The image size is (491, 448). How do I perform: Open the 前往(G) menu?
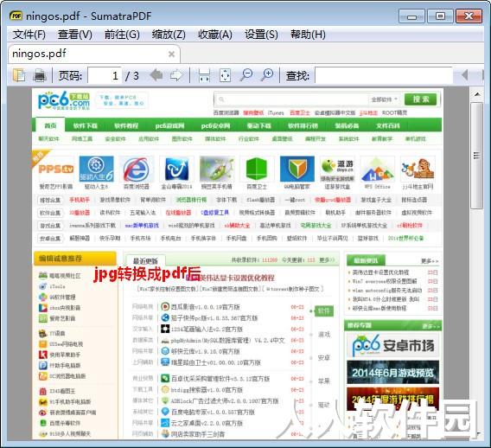coord(122,35)
